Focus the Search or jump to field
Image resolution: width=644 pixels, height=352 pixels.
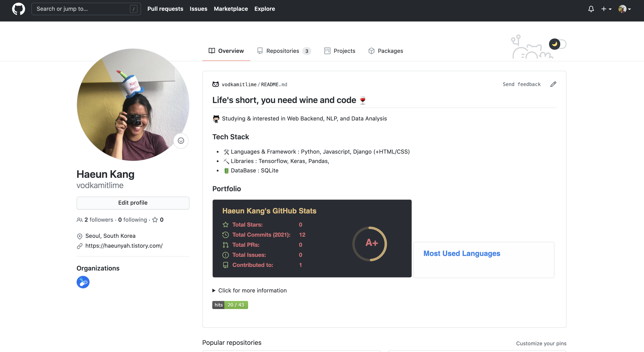coord(82,9)
